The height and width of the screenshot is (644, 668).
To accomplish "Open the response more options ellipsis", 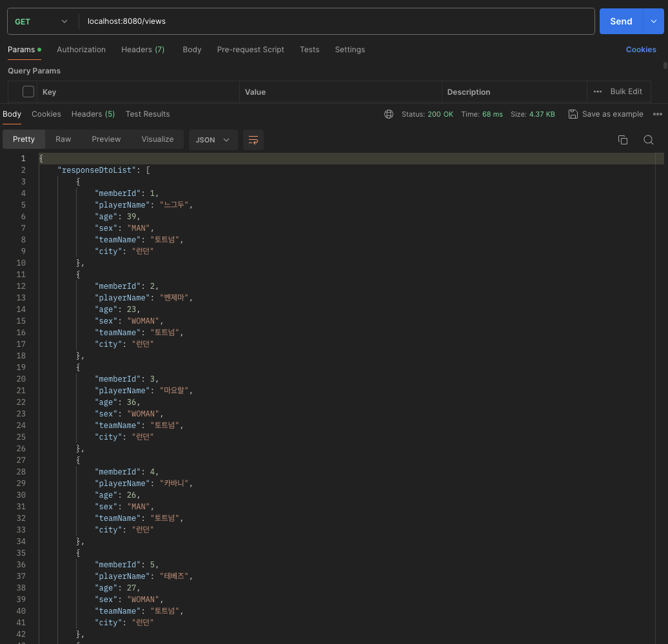I will point(657,114).
